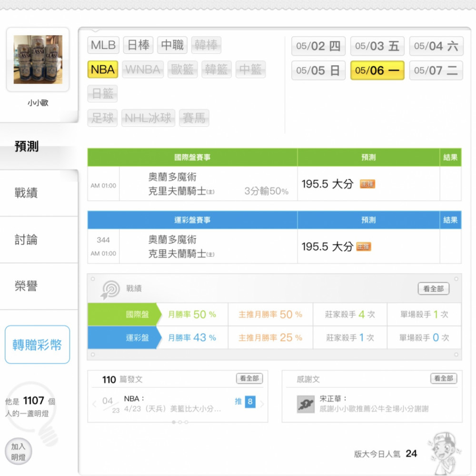Click 國際盤賽事 table header
This screenshot has height=476, width=476.
[192, 157]
